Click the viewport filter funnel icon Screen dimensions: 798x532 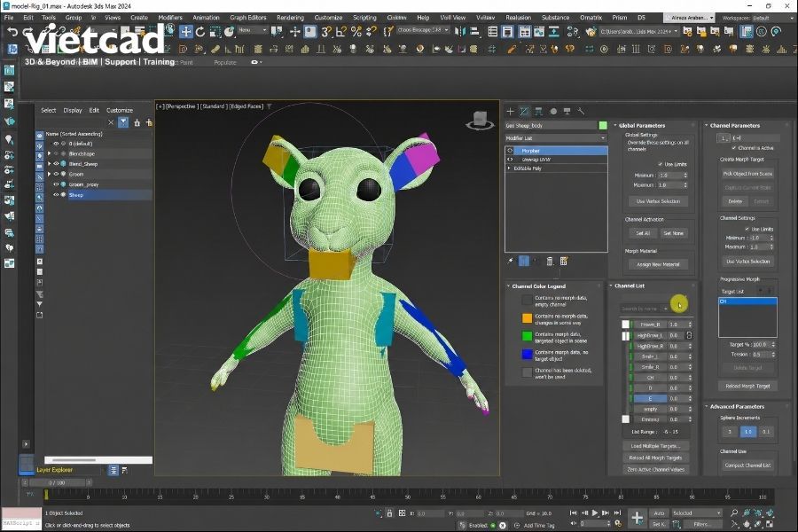[x=270, y=106]
